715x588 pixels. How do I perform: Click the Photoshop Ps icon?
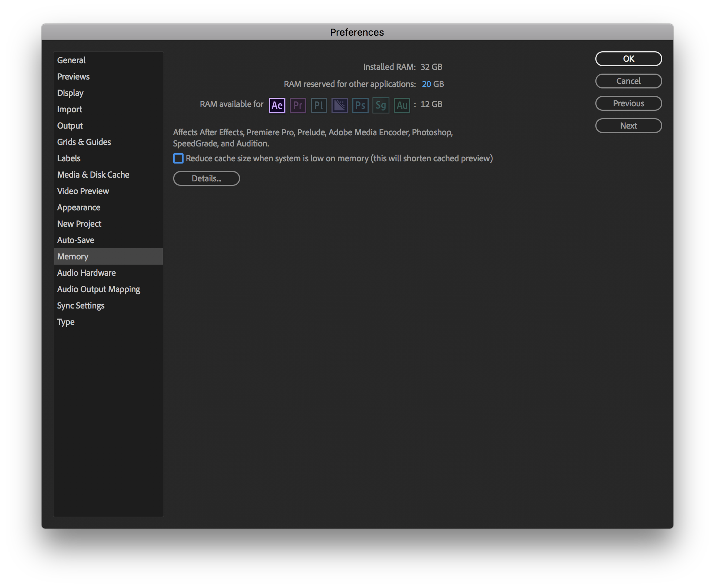tap(360, 106)
